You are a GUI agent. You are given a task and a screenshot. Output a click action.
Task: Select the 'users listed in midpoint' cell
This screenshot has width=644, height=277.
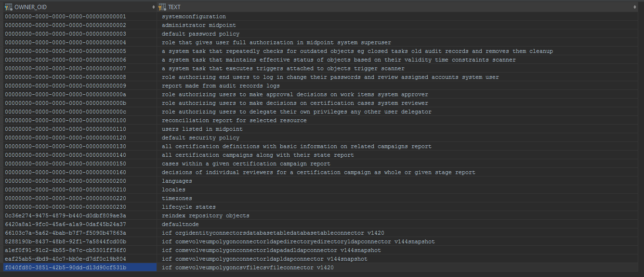pyautogui.click(x=202, y=129)
